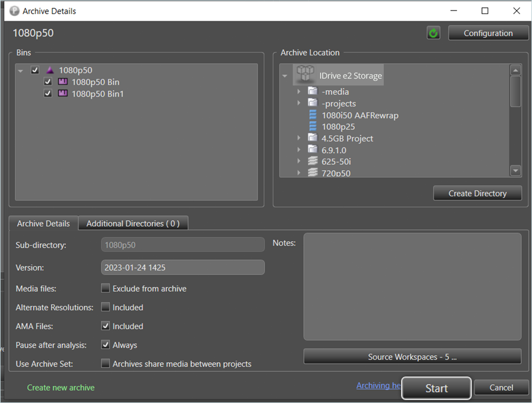This screenshot has width=532, height=403.
Task: Open the Configuration dialog
Action: click(488, 33)
